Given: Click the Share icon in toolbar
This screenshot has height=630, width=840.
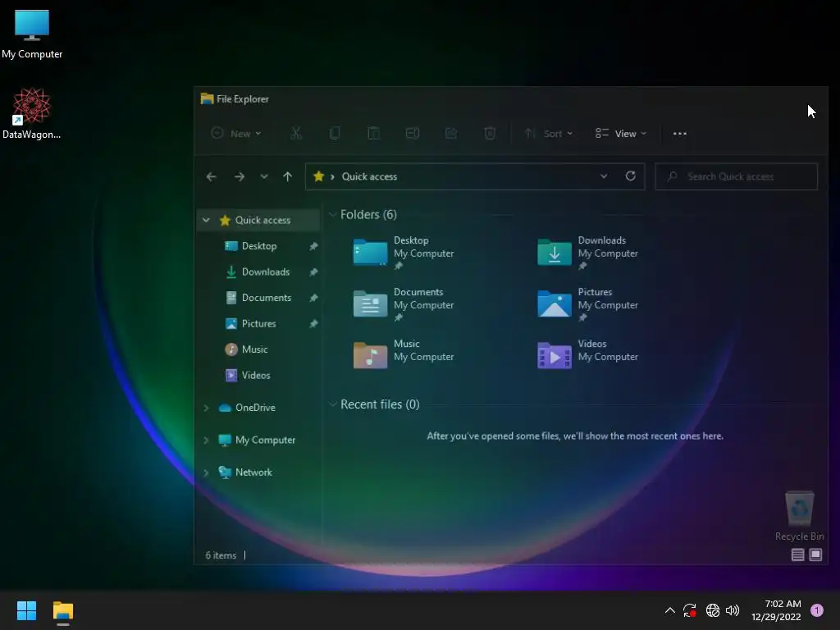Looking at the screenshot, I should [x=451, y=134].
